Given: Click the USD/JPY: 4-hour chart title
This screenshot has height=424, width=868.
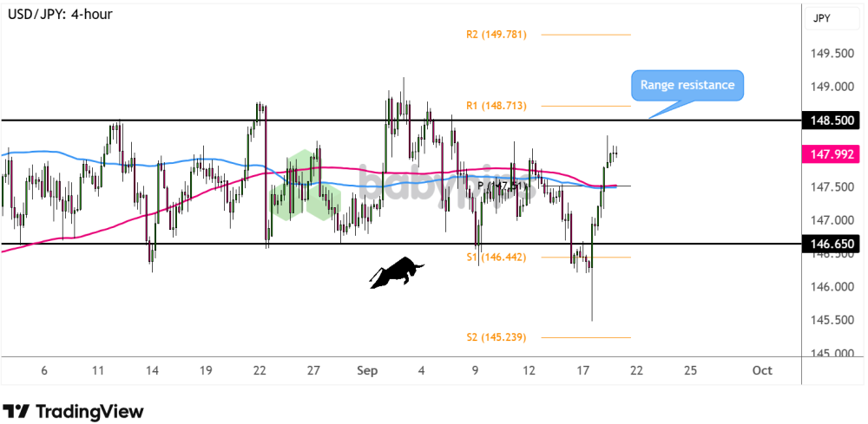Looking at the screenshot, I should tap(60, 14).
